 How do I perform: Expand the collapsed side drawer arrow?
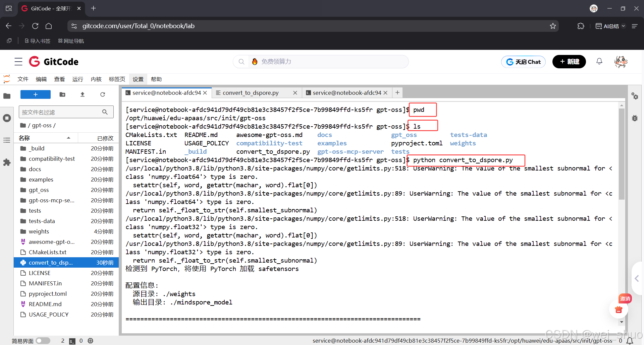[637, 278]
